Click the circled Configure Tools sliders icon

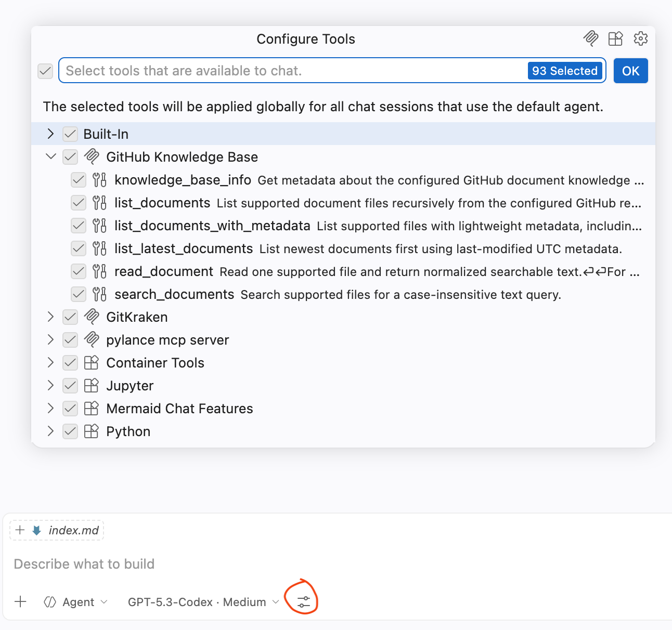[x=303, y=602]
